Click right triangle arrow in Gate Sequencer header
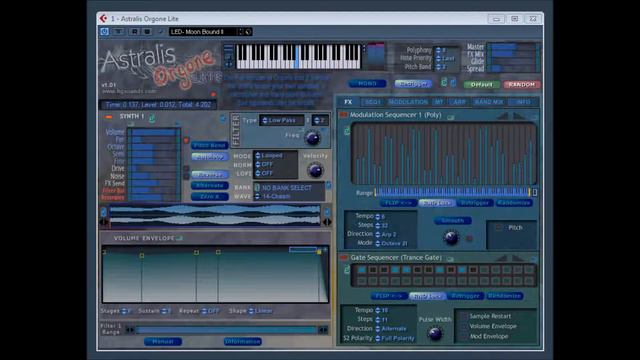The width and height of the screenshot is (640, 360). click(x=518, y=258)
